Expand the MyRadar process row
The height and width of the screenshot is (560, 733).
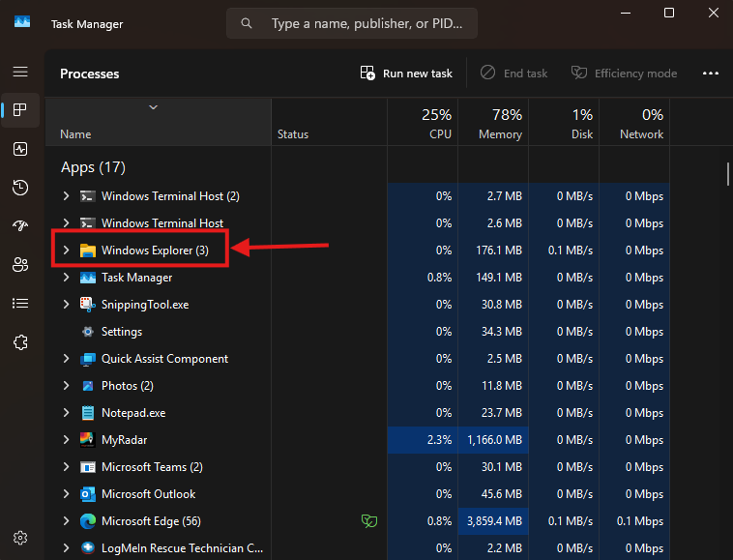(66, 440)
